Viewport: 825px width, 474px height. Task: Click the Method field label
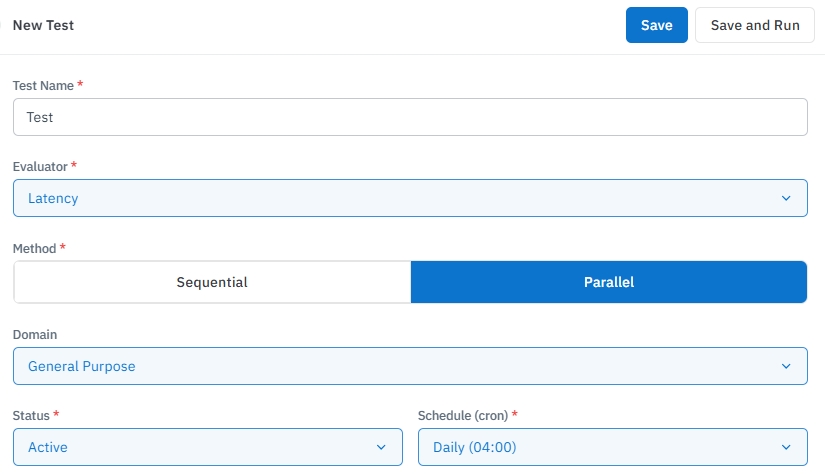pyautogui.click(x=35, y=247)
